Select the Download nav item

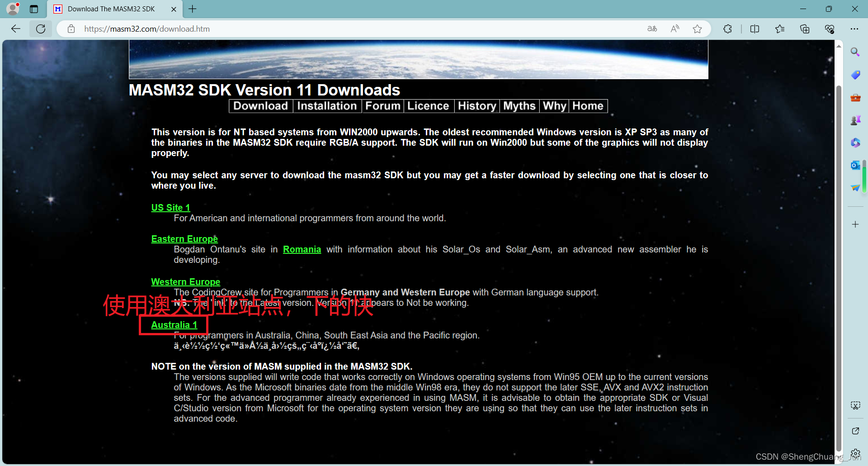(261, 106)
